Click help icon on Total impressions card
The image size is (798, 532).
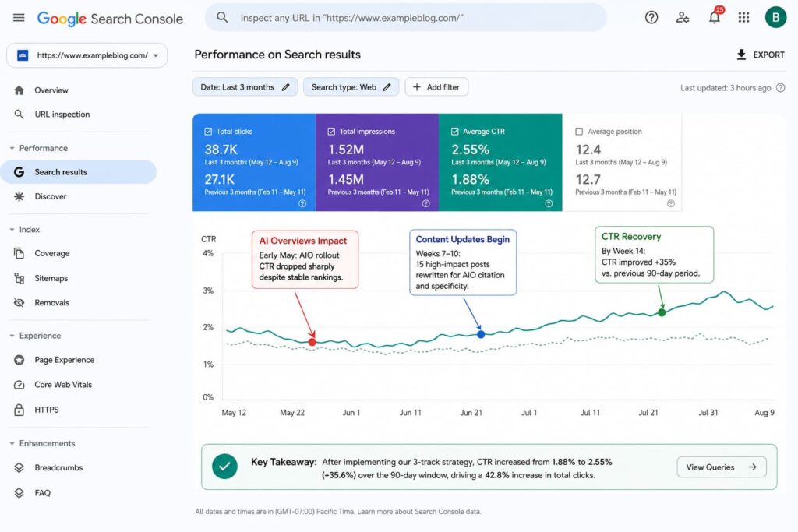(426, 203)
